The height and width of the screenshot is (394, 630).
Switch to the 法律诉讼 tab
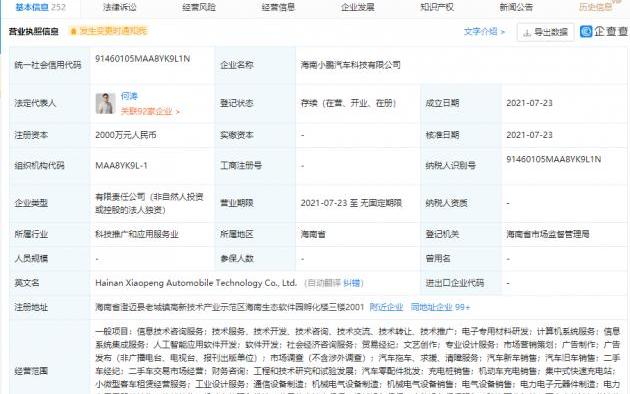(x=120, y=7)
